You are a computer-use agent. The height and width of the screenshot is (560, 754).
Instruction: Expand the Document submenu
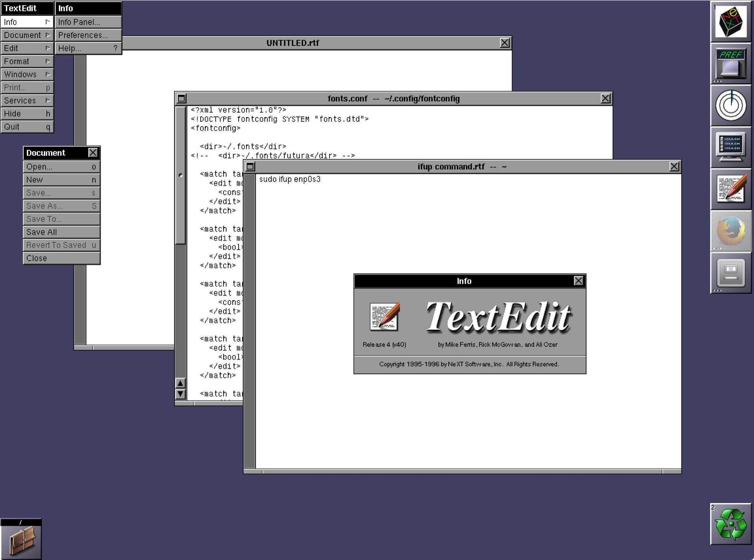pyautogui.click(x=27, y=35)
